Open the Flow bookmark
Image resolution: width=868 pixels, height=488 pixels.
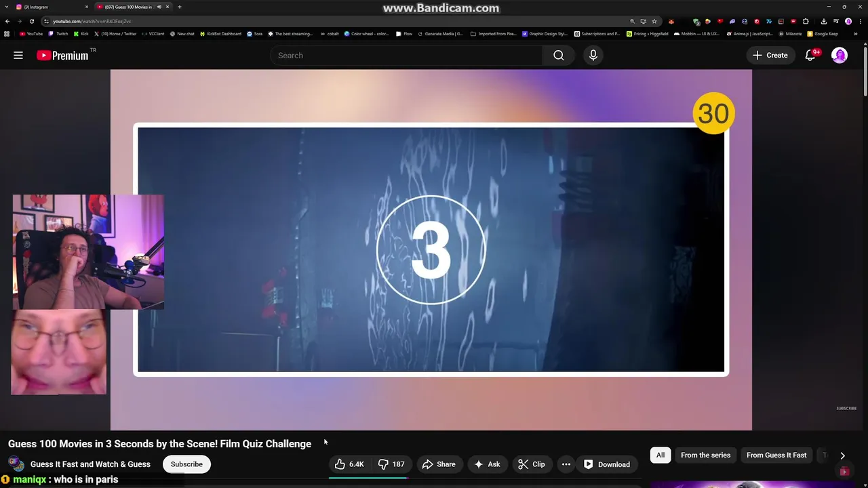(x=404, y=33)
